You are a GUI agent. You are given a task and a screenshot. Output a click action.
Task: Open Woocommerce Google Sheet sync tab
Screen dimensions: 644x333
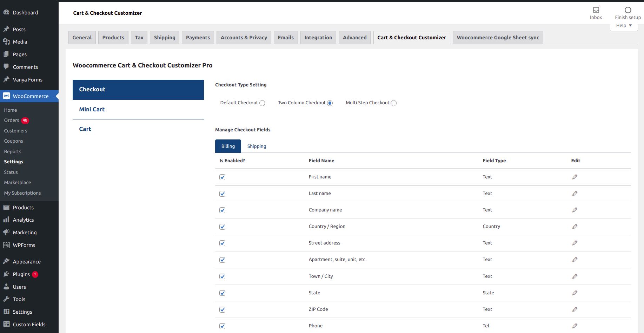coord(498,38)
